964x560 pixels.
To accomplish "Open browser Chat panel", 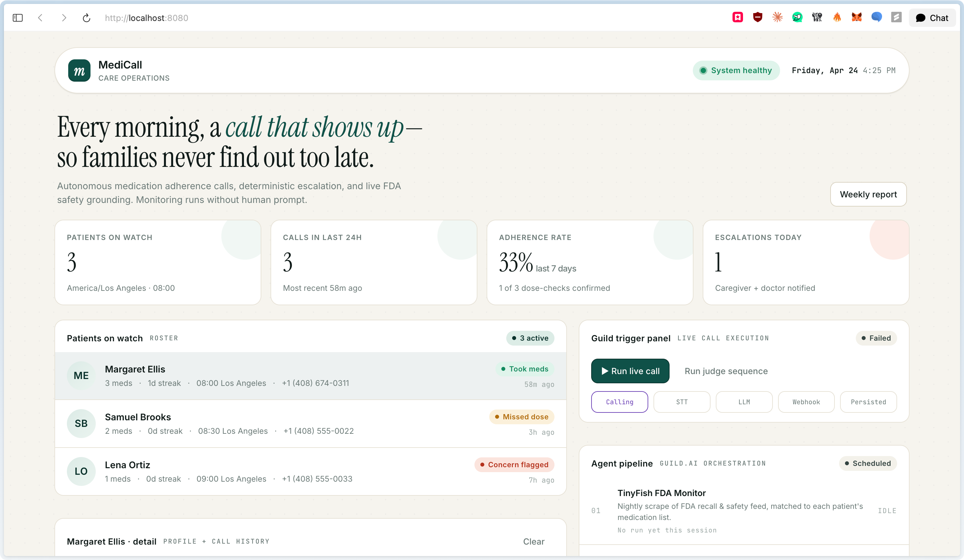I will click(932, 18).
